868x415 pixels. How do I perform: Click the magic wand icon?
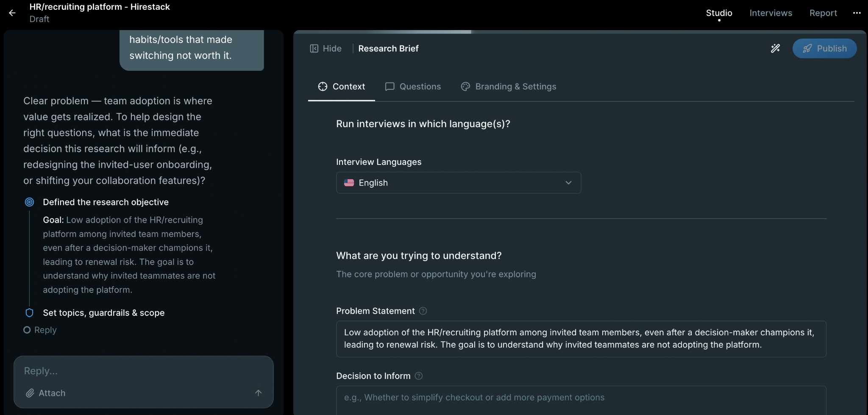[775, 48]
